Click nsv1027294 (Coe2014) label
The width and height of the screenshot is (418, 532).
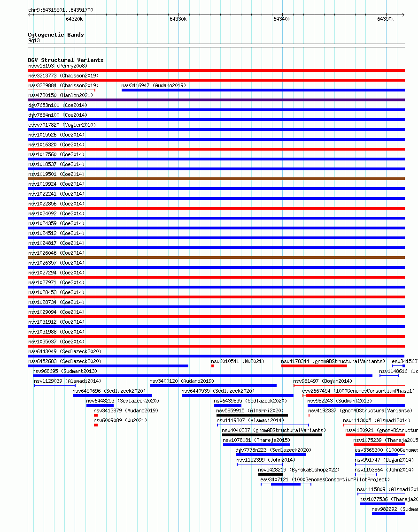(x=56, y=273)
